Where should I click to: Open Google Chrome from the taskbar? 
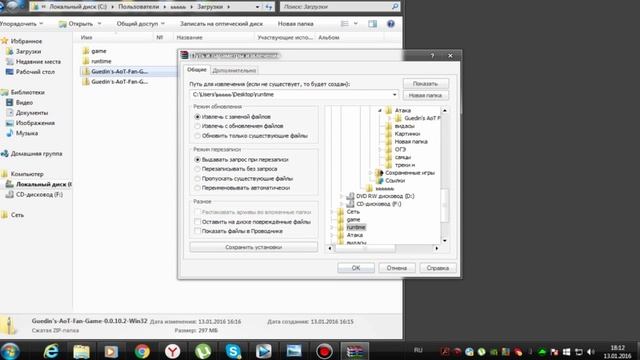142,351
